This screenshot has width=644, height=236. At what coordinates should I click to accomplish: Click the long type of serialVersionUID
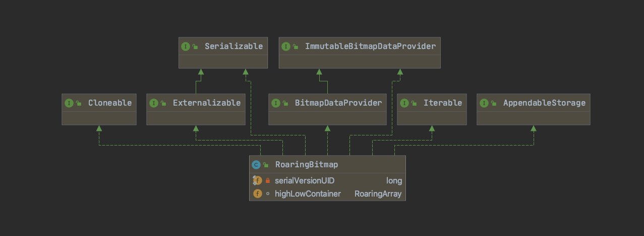point(394,180)
